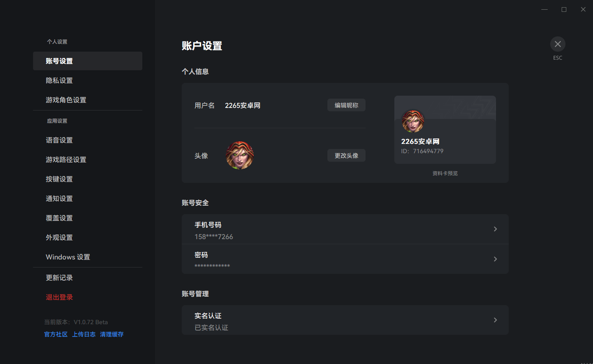
Task: Click the 清理缓存 link
Action: coord(112,334)
